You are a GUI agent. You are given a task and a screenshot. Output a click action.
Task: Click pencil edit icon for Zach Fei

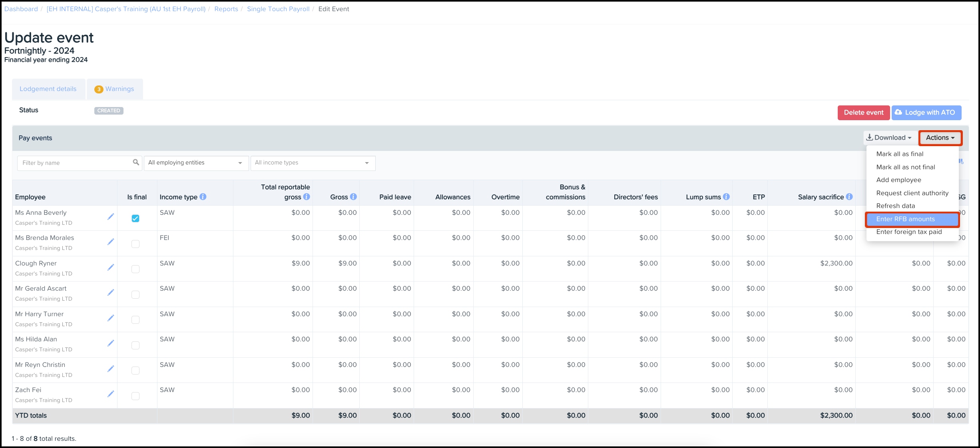tap(111, 394)
